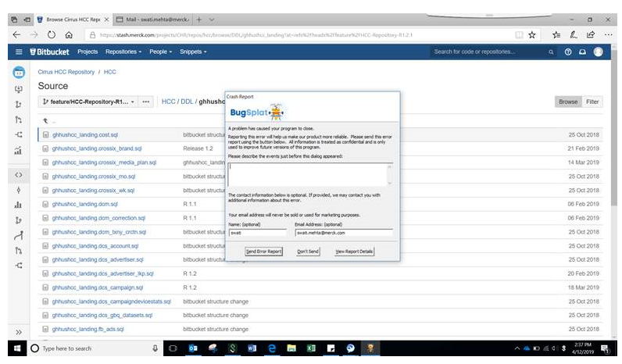This screenshot has width=622, height=364.
Task: Click the Windows taskbar search box
Action: coord(95,348)
